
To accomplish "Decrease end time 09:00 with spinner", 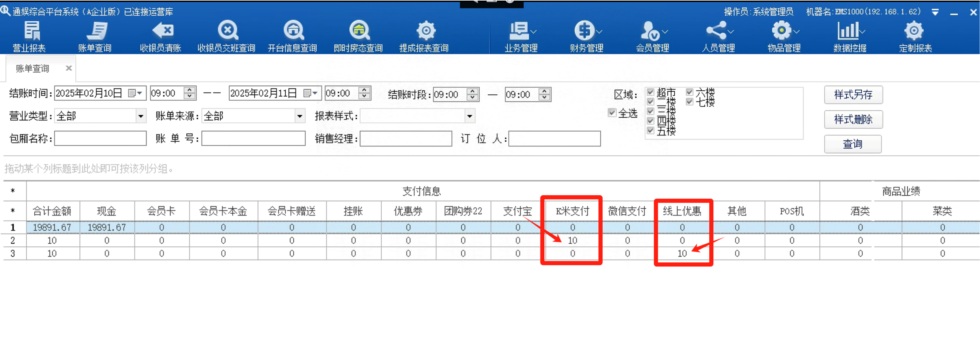I will pos(364,96).
